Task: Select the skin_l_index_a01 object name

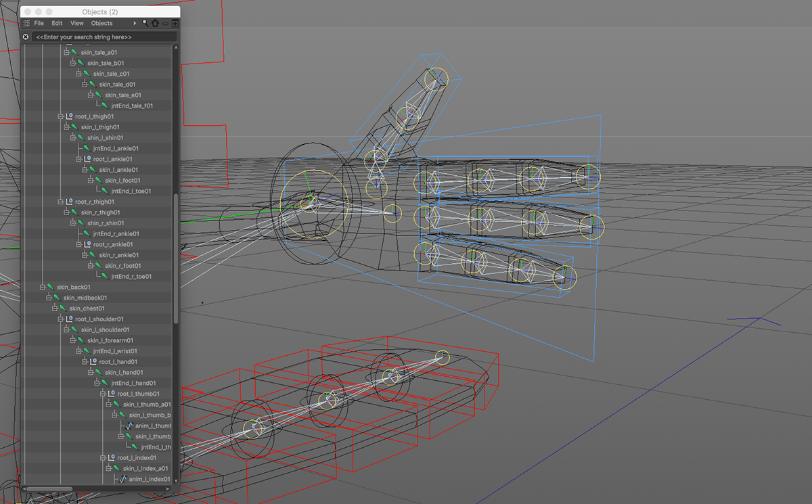Action: point(145,468)
